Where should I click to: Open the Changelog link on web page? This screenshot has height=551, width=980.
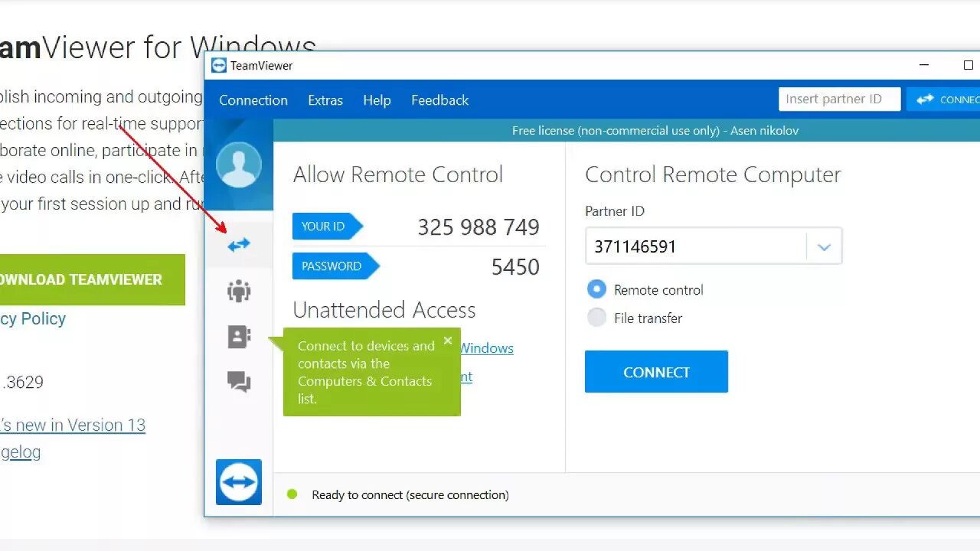click(x=21, y=452)
